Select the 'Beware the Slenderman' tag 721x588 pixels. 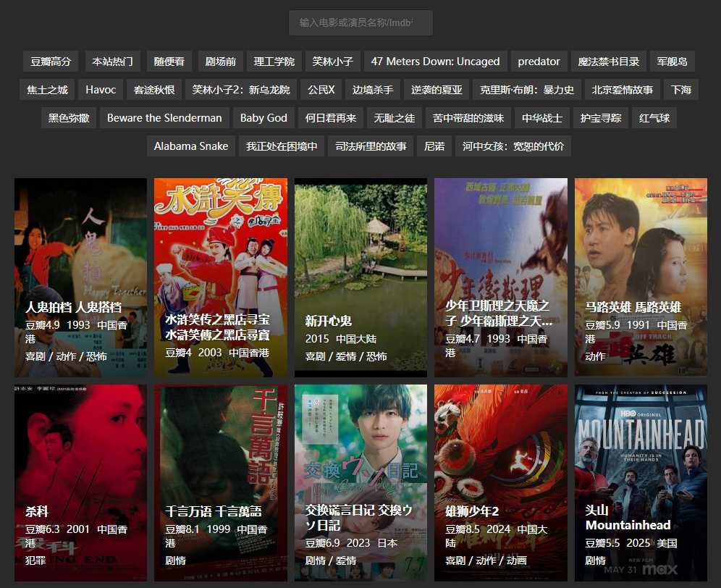tap(164, 117)
